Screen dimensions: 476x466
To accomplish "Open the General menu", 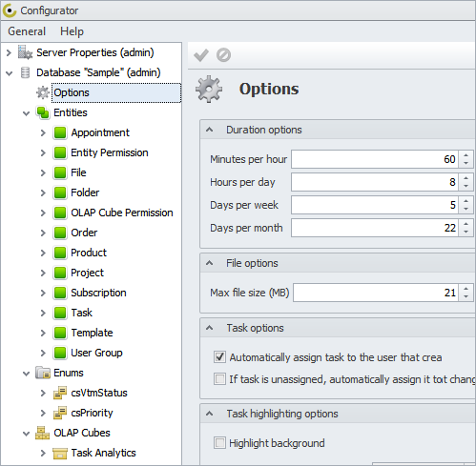I will [x=27, y=31].
